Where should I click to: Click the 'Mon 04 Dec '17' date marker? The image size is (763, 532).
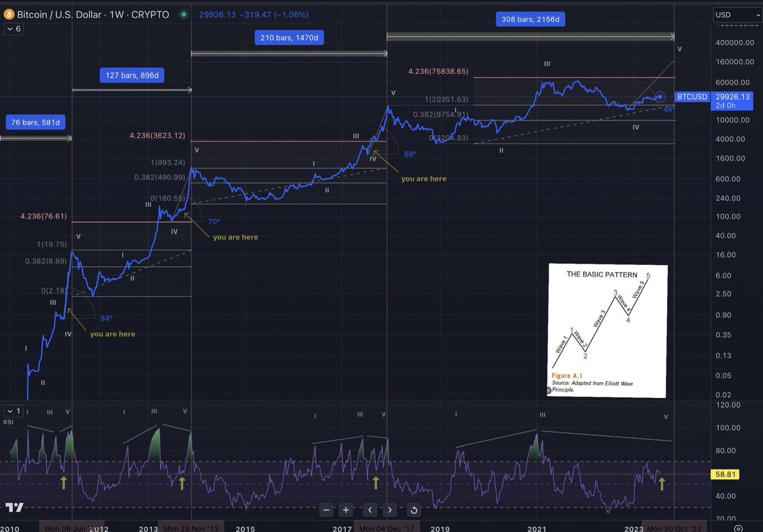(x=387, y=528)
